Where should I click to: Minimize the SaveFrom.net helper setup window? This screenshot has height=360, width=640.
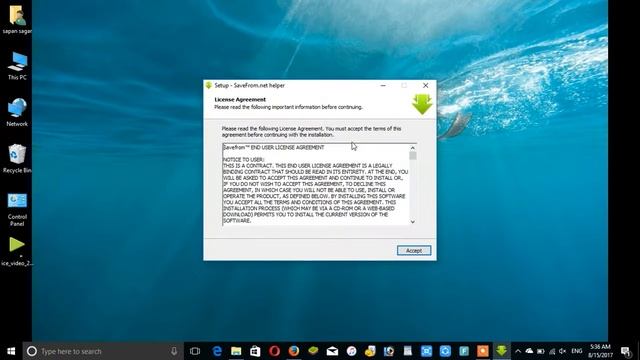pyautogui.click(x=383, y=85)
